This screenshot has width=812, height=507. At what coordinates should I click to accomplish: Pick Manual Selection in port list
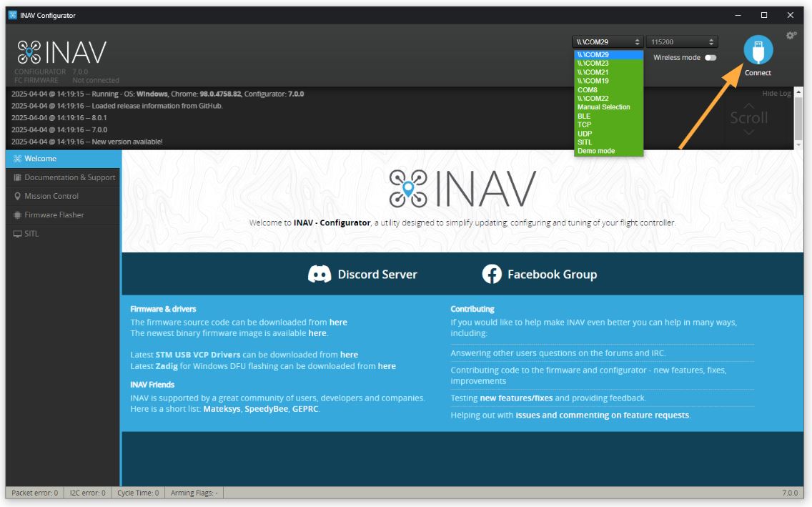tap(608, 107)
